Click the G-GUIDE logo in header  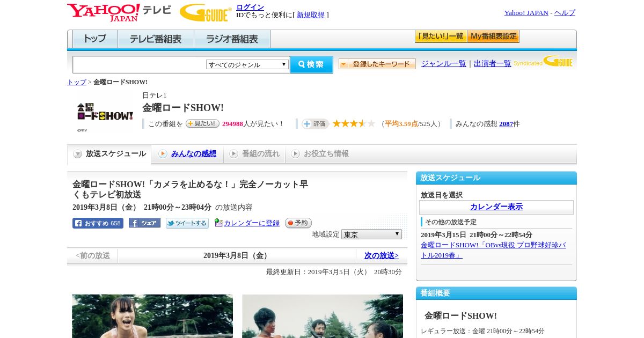(206, 13)
